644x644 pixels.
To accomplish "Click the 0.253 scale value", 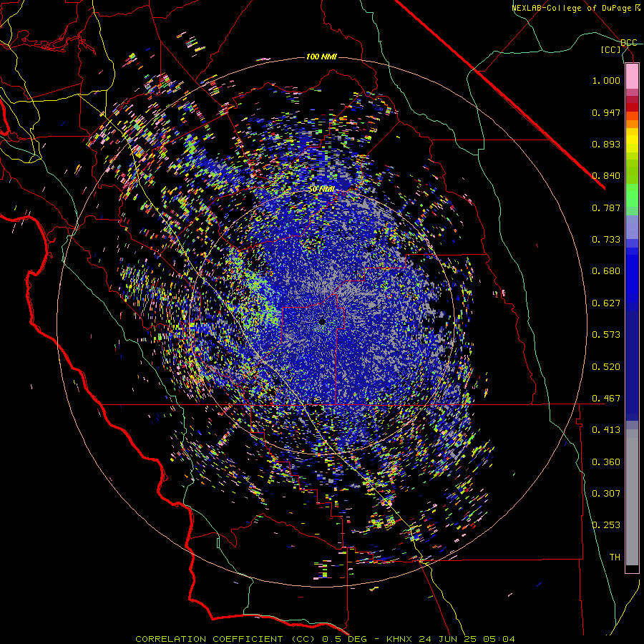I will (x=606, y=525).
